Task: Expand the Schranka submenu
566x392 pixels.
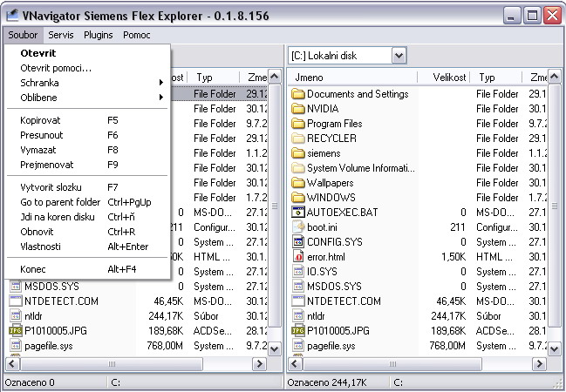Action: (x=161, y=83)
